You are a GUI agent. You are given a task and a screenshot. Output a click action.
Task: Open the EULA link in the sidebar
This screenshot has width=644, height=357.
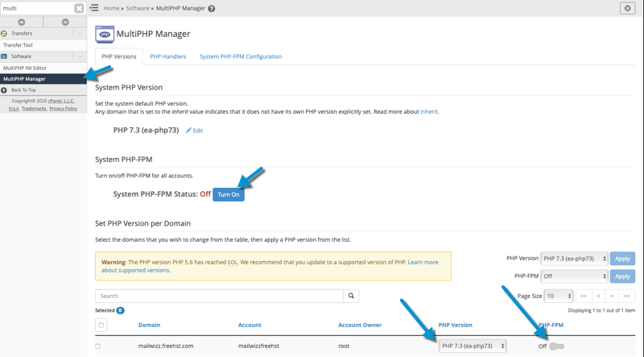pos(14,109)
